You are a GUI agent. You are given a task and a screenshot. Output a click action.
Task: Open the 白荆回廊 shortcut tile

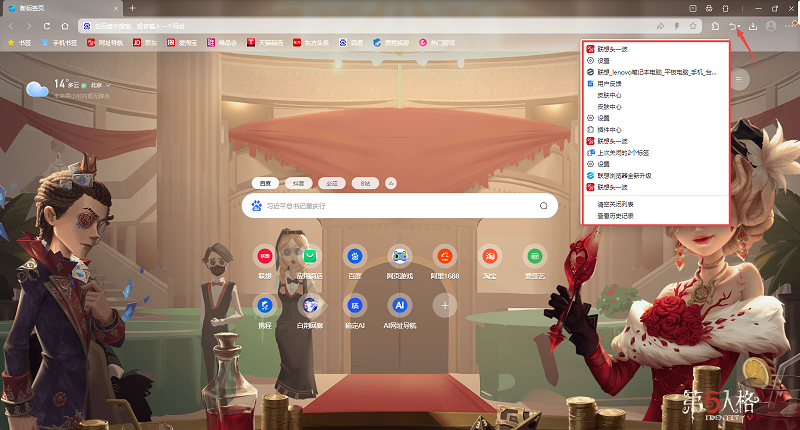tap(310, 312)
